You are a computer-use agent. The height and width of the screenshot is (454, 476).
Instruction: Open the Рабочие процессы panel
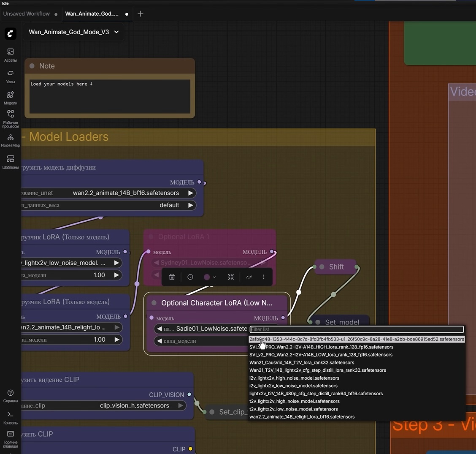[10, 119]
